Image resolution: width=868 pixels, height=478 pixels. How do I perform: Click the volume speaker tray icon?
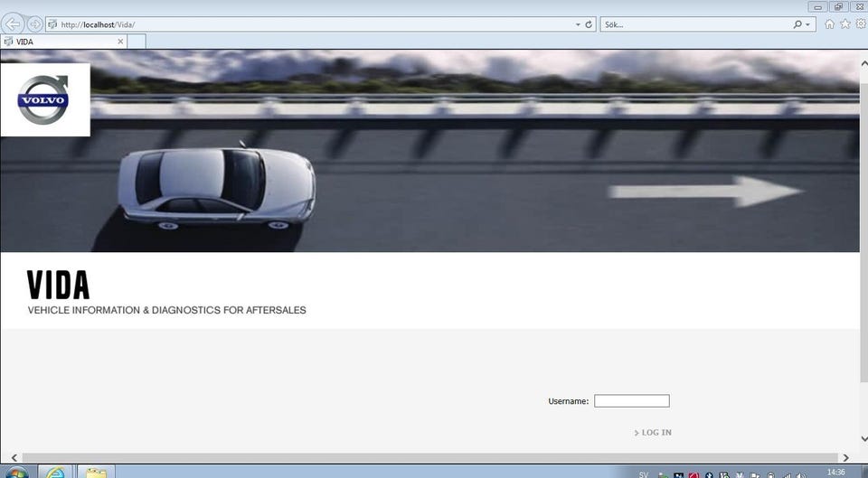801,475
